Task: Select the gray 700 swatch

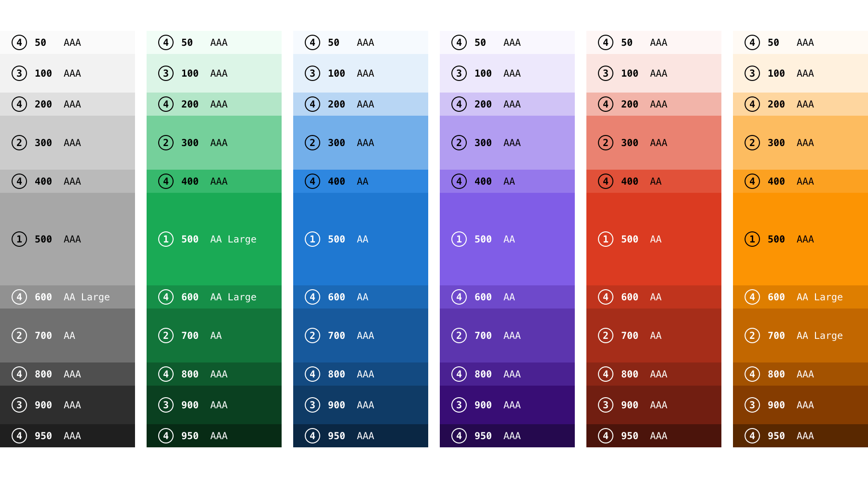Action: click(x=68, y=335)
